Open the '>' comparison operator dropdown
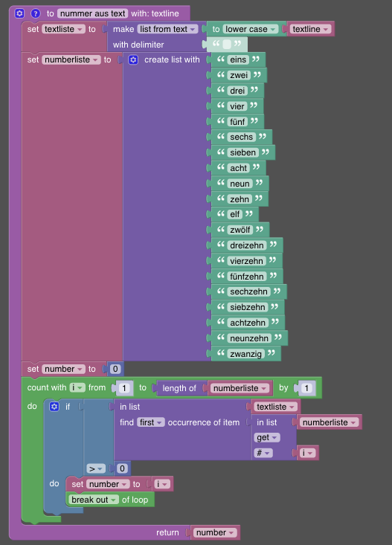The width and height of the screenshot is (392, 545). point(96,468)
